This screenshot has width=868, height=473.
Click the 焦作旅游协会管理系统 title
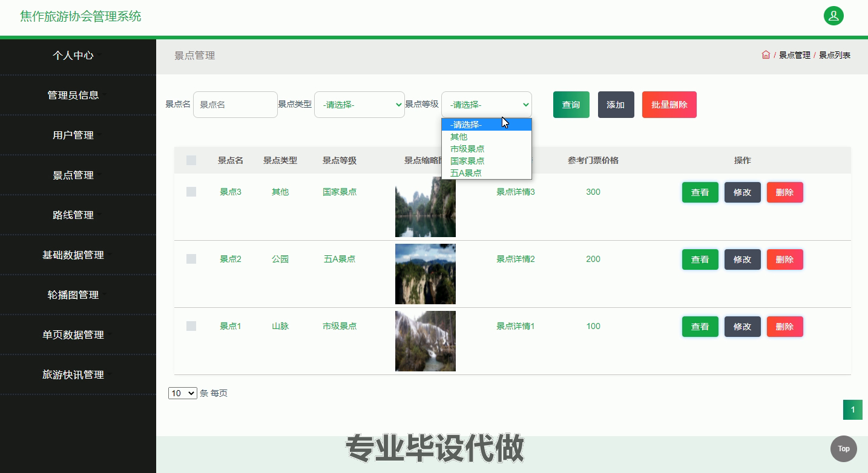click(x=81, y=16)
